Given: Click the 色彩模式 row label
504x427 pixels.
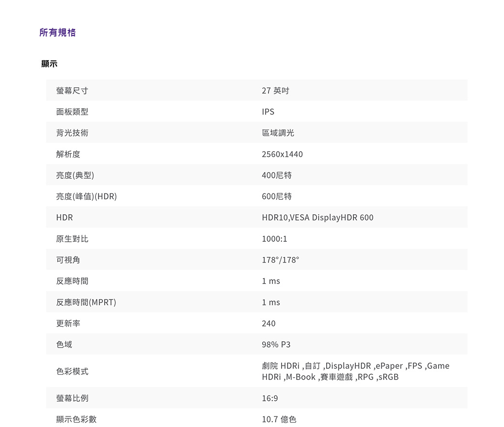Looking at the screenshot, I should 72,371.
